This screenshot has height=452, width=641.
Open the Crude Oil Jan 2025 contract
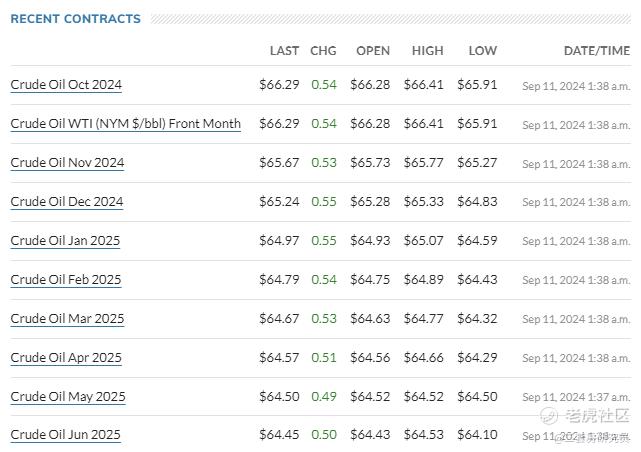(x=66, y=241)
